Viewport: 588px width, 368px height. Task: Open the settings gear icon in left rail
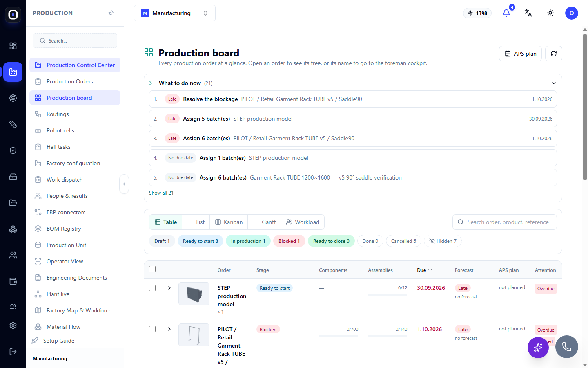(x=13, y=325)
